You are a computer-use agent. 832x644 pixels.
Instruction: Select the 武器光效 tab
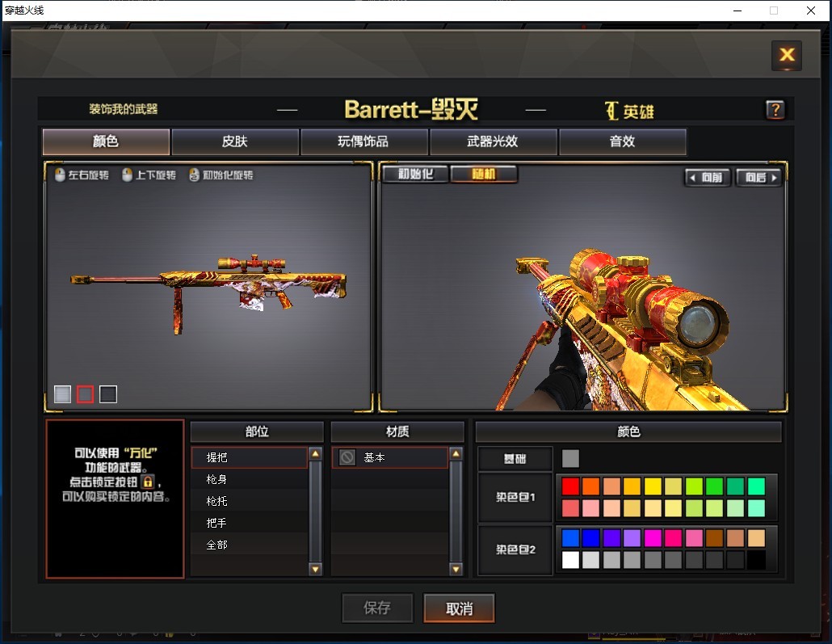point(493,141)
